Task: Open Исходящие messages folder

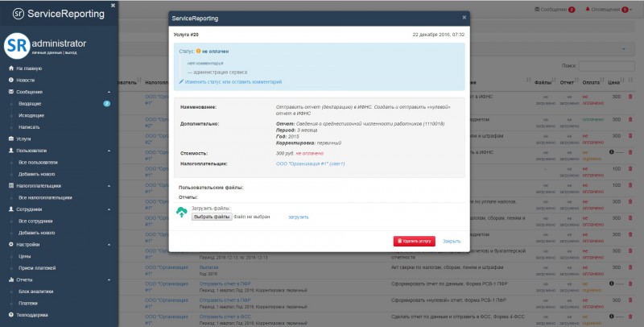Action: 31,115
